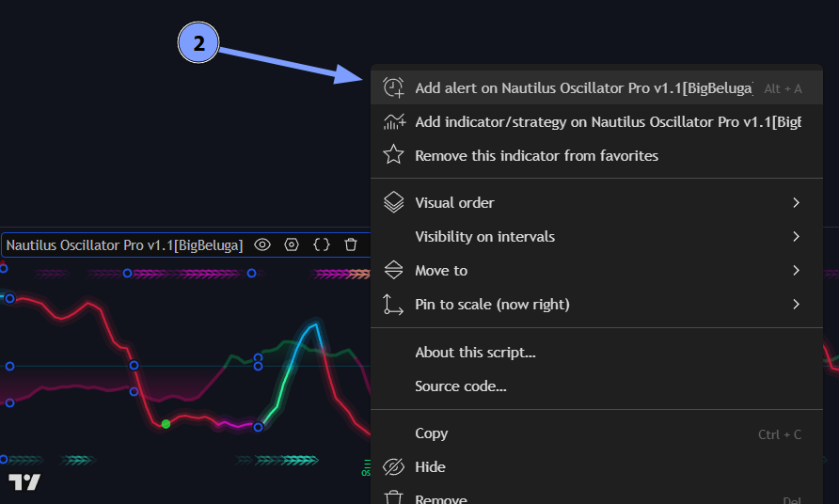
Task: Select Add alert on Nautilus Oscillator
Action: click(596, 87)
